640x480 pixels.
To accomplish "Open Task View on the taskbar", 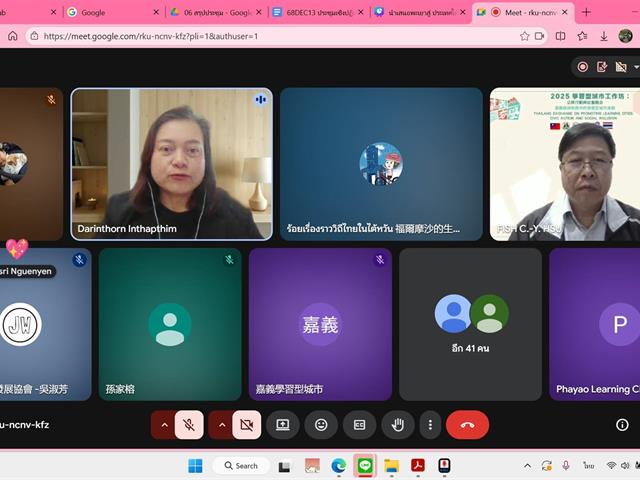I will point(284,466).
